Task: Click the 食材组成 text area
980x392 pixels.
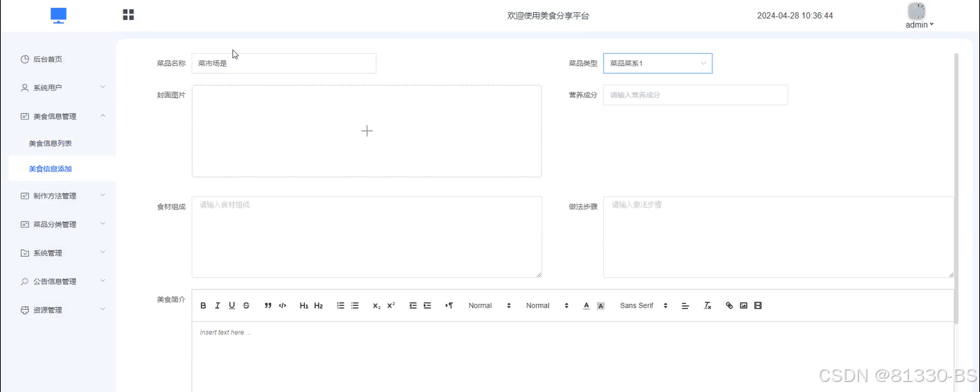Action: [367, 236]
